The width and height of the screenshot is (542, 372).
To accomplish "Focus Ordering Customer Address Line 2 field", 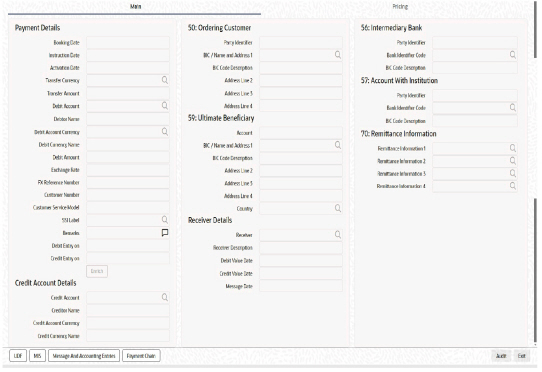I will [x=301, y=80].
